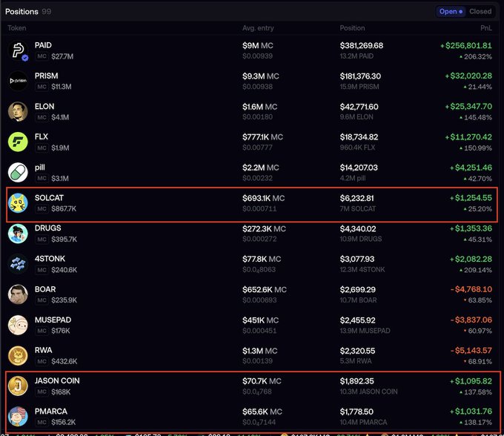
Task: Click the DRUGS token avatar
Action: [x=18, y=234]
